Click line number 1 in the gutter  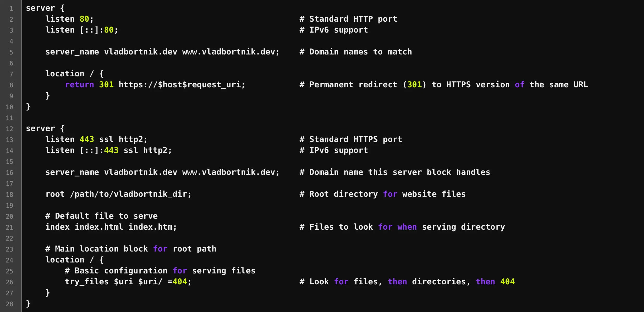[x=11, y=9]
